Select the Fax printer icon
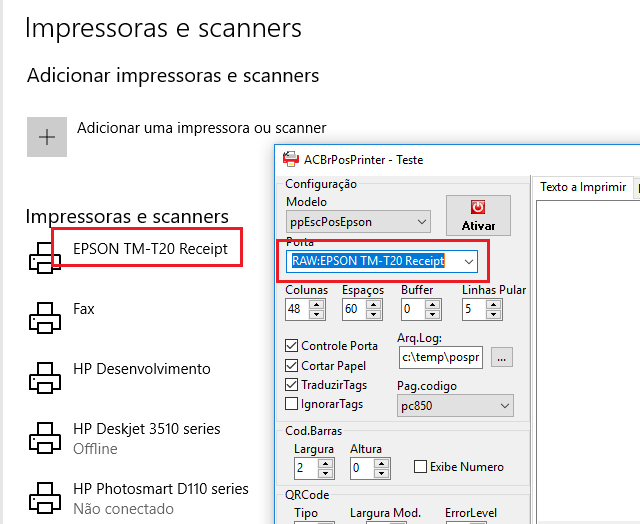 pyautogui.click(x=45, y=318)
